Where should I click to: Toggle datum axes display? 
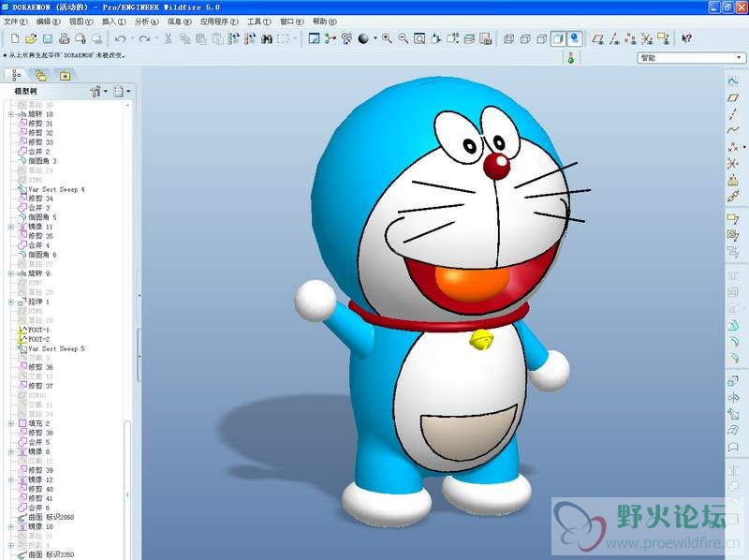pos(614,38)
